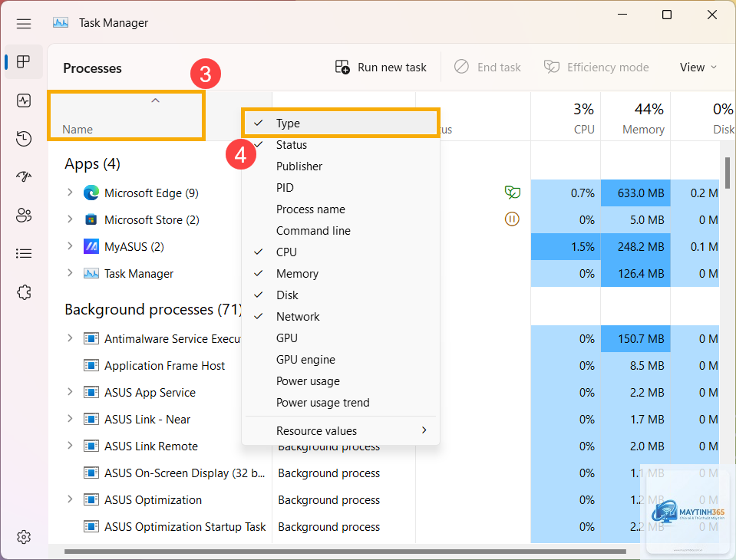This screenshot has width=736, height=560.
Task: Click the Antimalware Service Executable icon
Action: click(91, 338)
